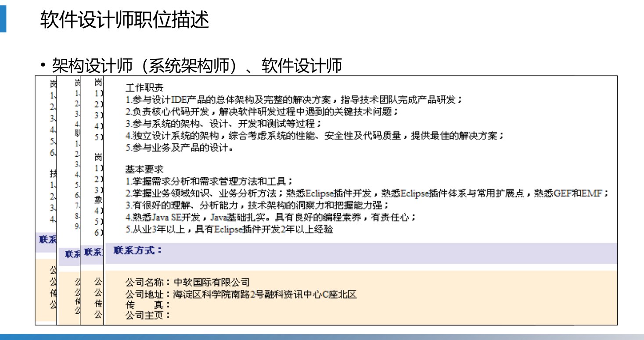Viewport: 644px width, 340px height.
Task: Click the full "联系方式：" section header
Action: click(361, 253)
